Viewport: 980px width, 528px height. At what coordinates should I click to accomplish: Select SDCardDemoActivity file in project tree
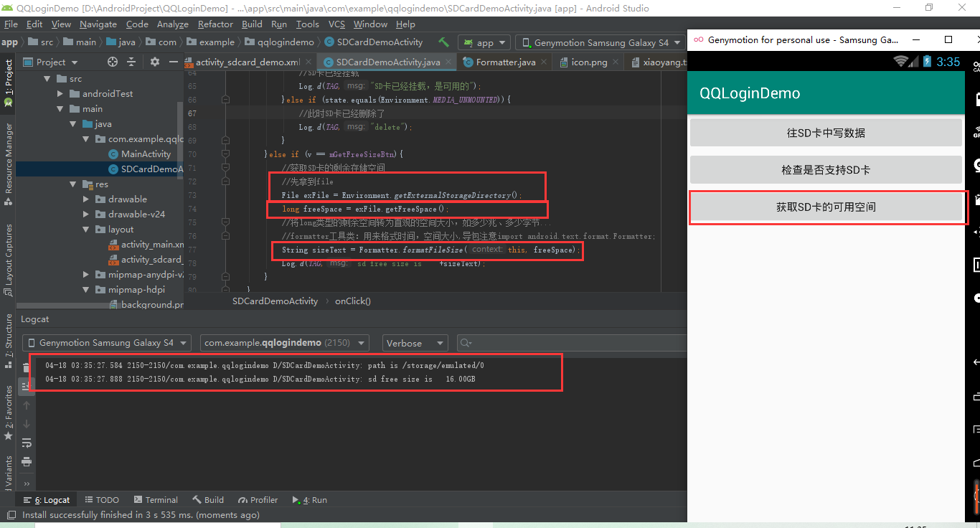[146, 169]
